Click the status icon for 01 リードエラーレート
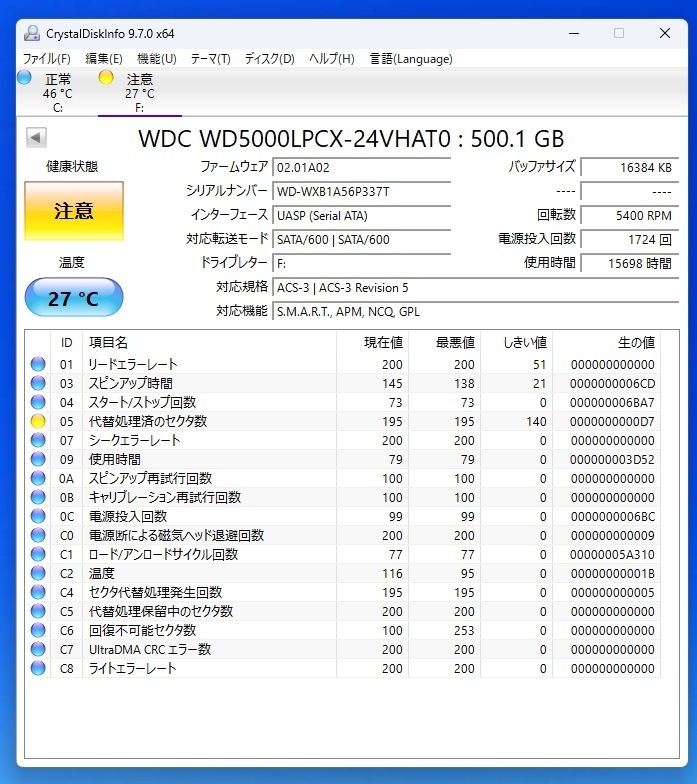The width and height of the screenshot is (697, 784). pyautogui.click(x=38, y=364)
